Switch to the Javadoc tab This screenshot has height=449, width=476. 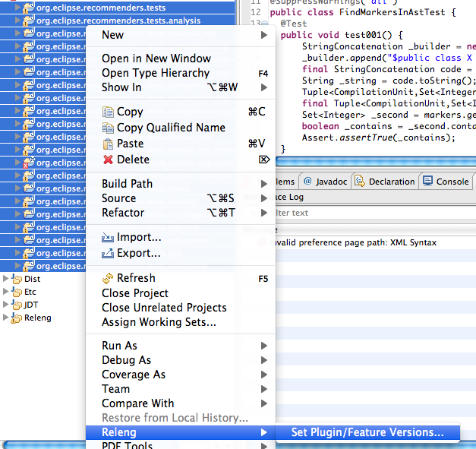pos(325,182)
